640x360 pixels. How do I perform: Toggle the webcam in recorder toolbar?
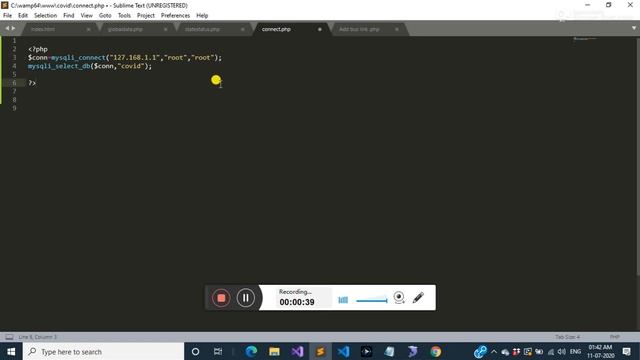(399, 298)
